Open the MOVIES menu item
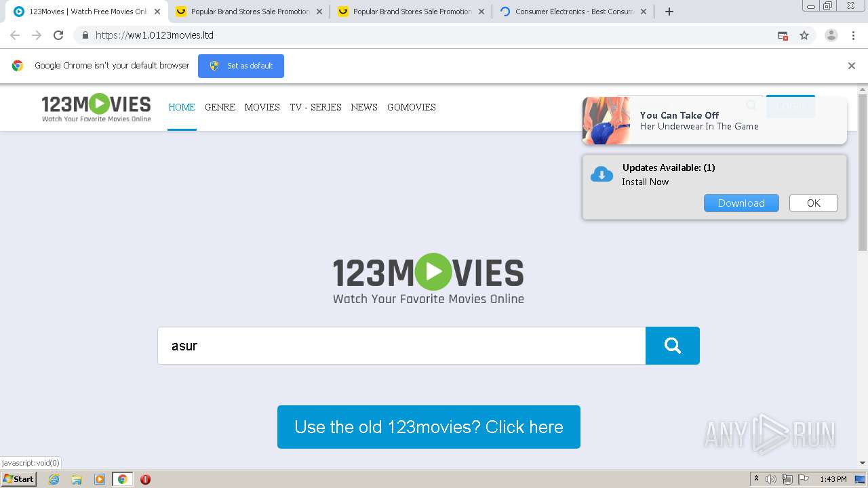This screenshot has width=868, height=488. point(262,107)
